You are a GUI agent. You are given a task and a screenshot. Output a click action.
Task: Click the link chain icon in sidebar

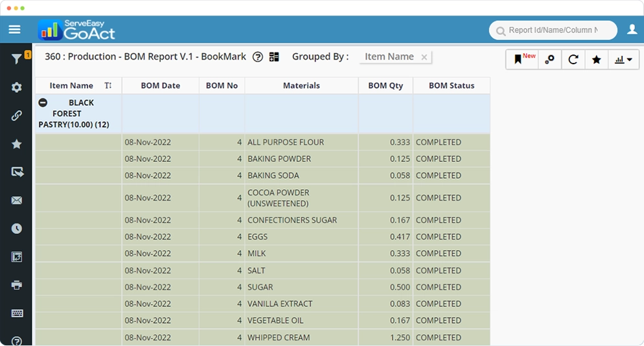click(x=17, y=116)
